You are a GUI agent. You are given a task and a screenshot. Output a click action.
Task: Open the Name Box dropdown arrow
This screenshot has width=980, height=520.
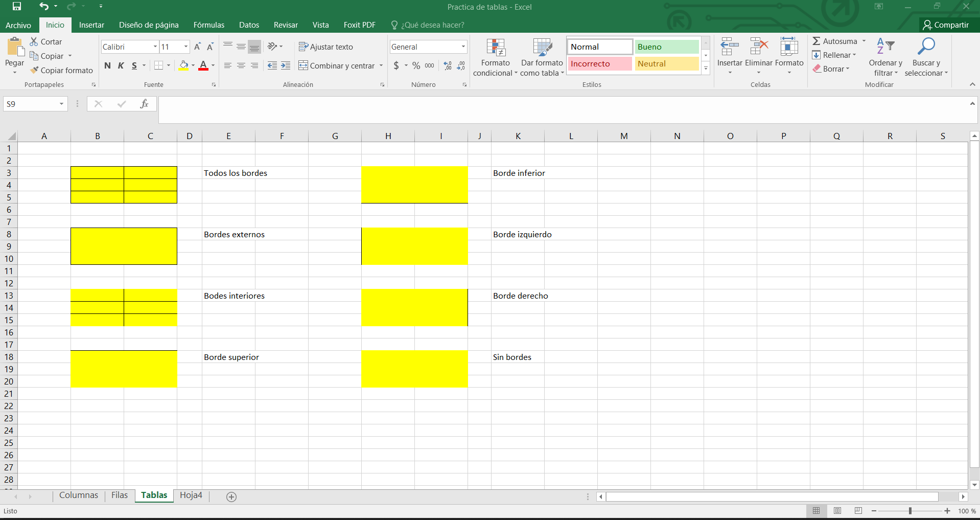pos(61,104)
